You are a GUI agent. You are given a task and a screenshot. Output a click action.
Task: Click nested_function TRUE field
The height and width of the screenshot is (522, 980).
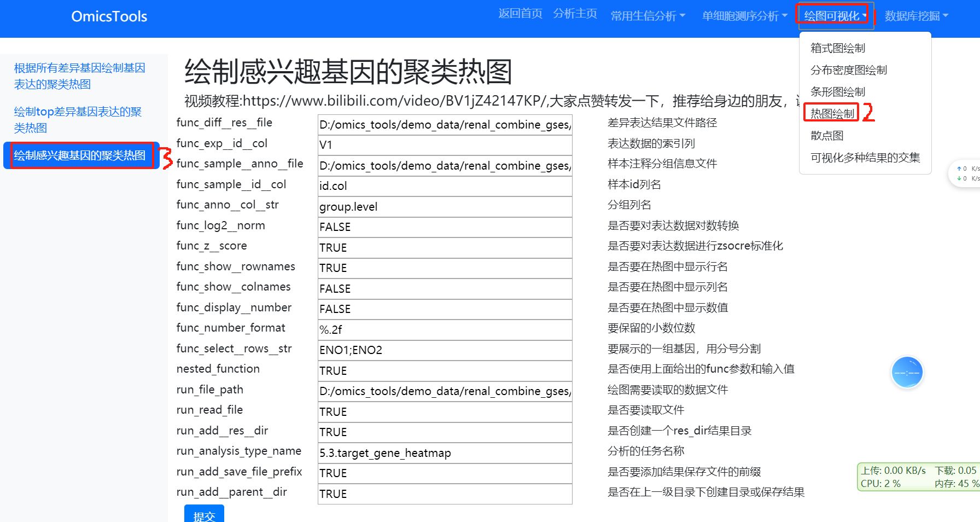445,371
